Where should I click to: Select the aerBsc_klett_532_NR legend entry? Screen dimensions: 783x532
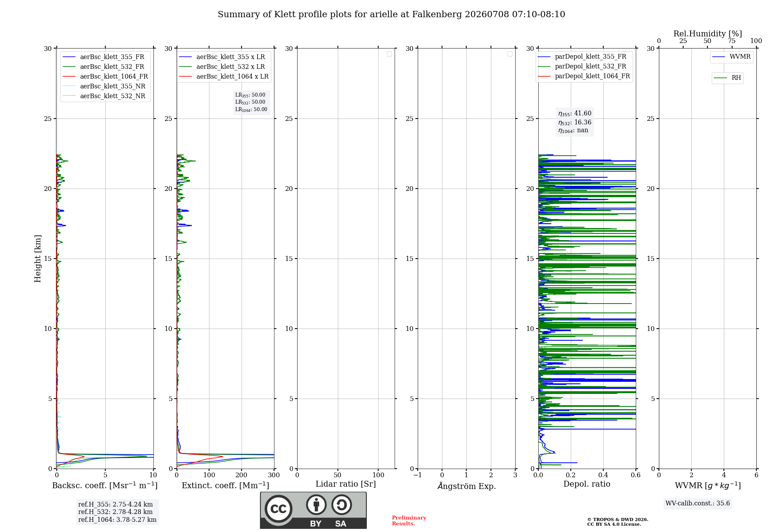pos(104,96)
